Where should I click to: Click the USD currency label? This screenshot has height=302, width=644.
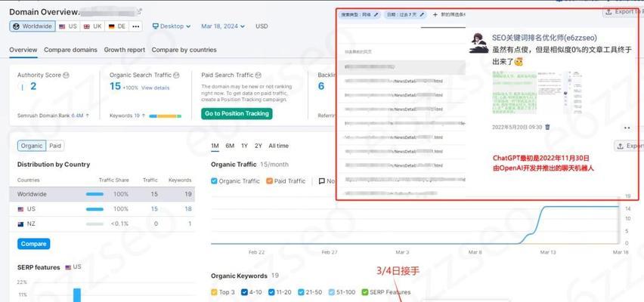click(x=262, y=26)
